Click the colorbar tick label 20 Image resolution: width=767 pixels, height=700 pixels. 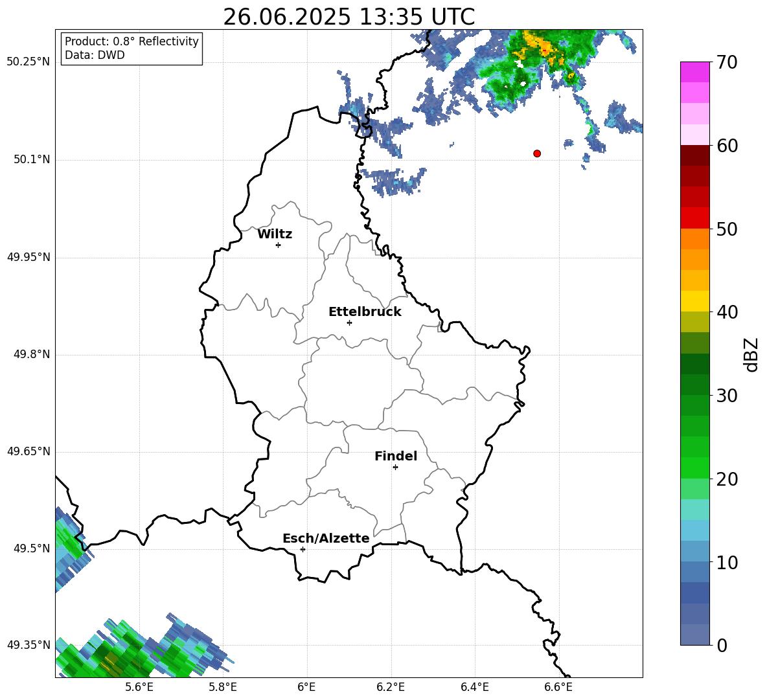point(727,479)
